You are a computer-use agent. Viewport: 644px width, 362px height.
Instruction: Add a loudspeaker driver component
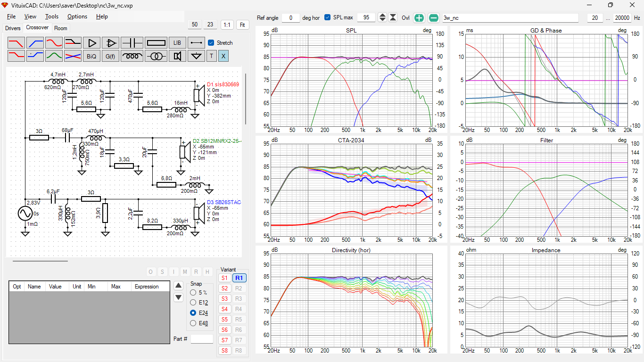click(177, 56)
